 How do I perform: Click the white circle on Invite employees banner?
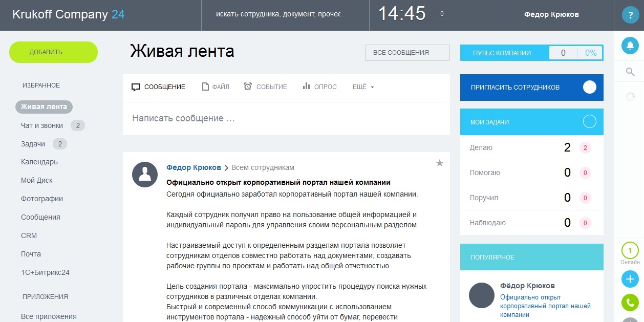pyautogui.click(x=590, y=87)
